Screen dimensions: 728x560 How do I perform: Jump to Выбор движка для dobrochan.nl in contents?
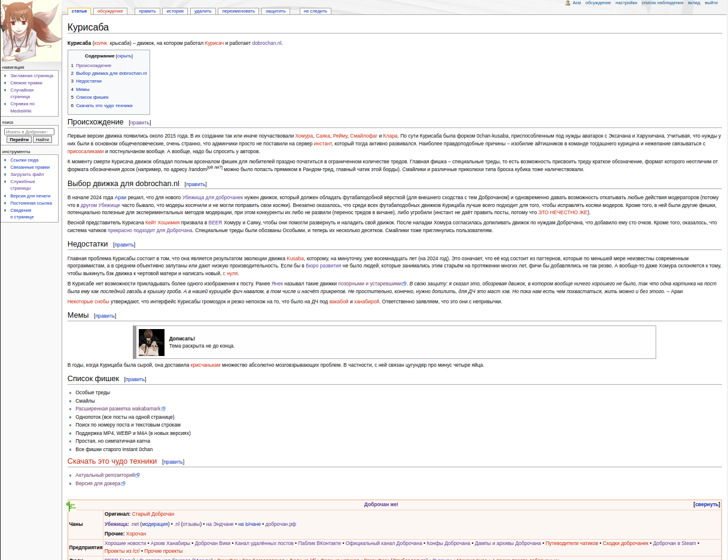111,73
